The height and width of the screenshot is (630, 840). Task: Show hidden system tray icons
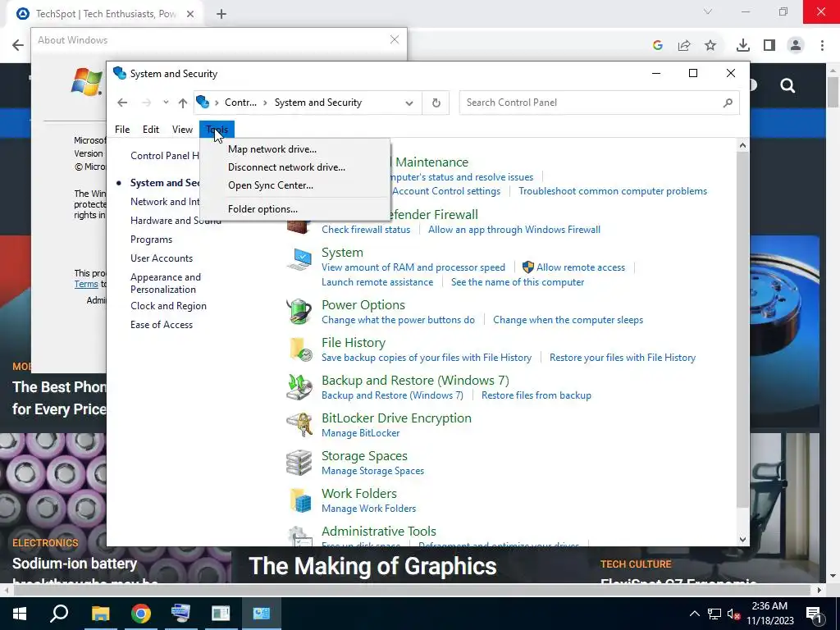tap(694, 614)
